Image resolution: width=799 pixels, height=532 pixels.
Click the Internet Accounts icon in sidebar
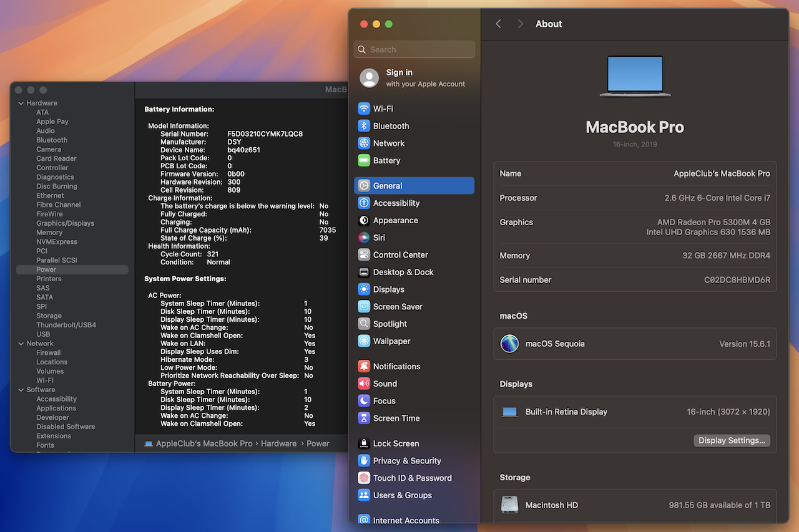[364, 520]
